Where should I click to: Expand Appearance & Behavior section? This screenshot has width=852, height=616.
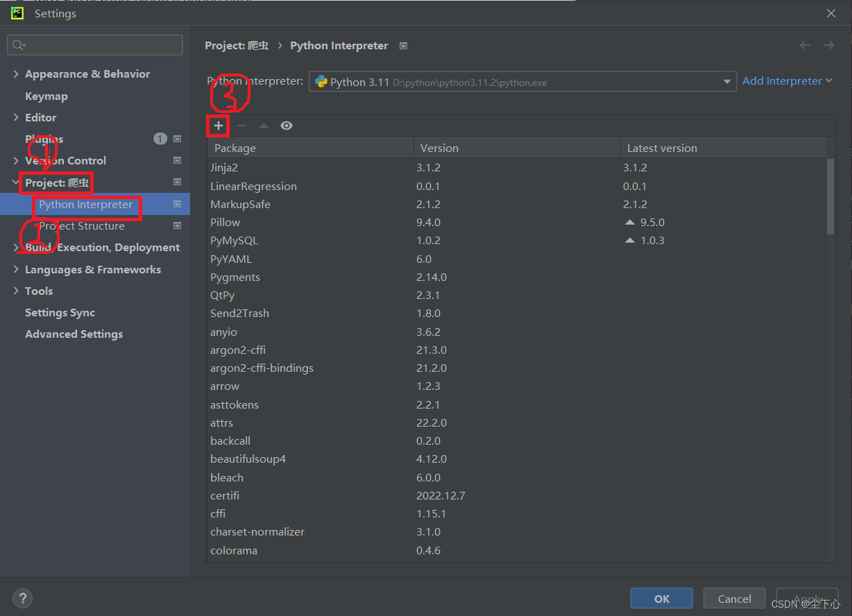16,74
